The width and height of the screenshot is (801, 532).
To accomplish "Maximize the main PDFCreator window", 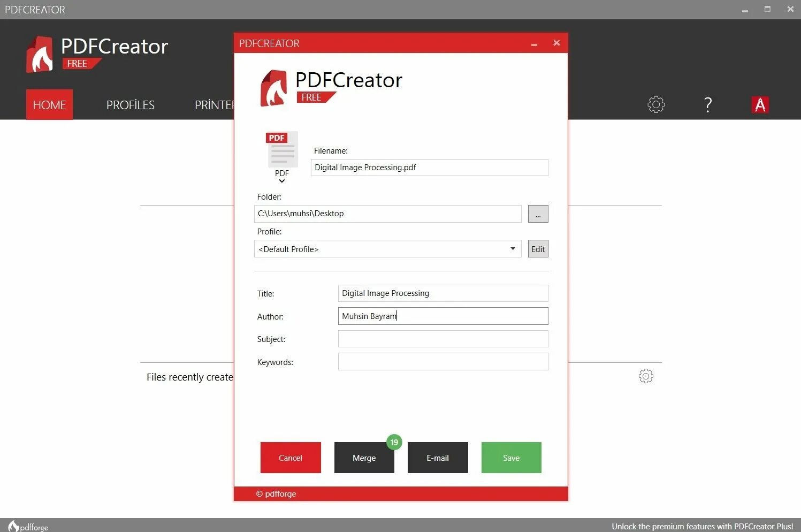I will click(x=767, y=9).
